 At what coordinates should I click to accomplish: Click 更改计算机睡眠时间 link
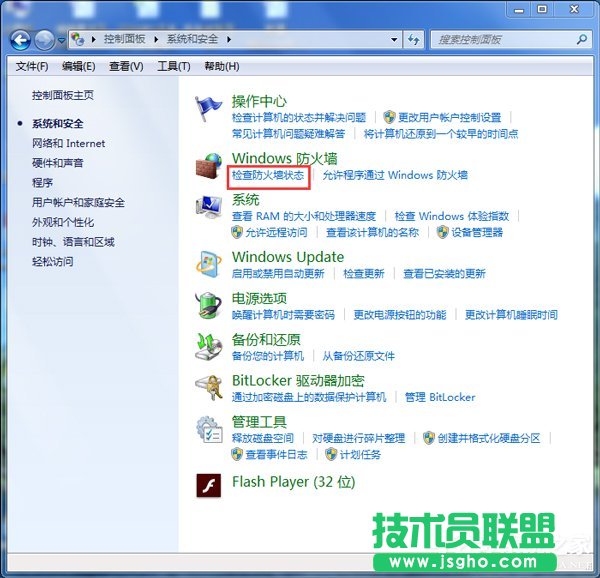511,315
